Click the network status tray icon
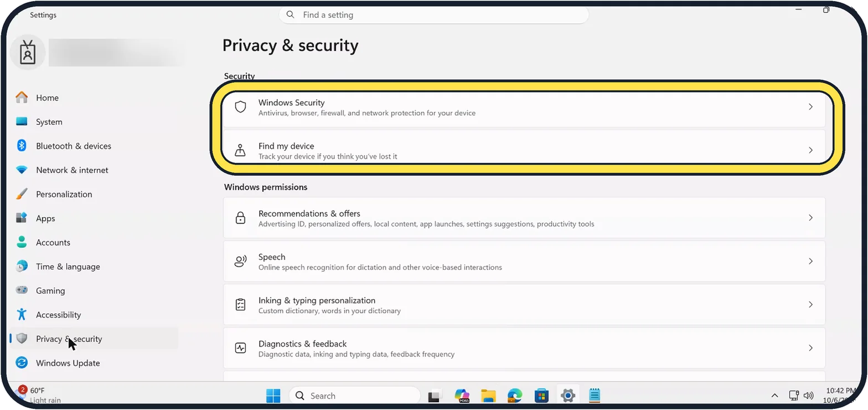 [794, 396]
